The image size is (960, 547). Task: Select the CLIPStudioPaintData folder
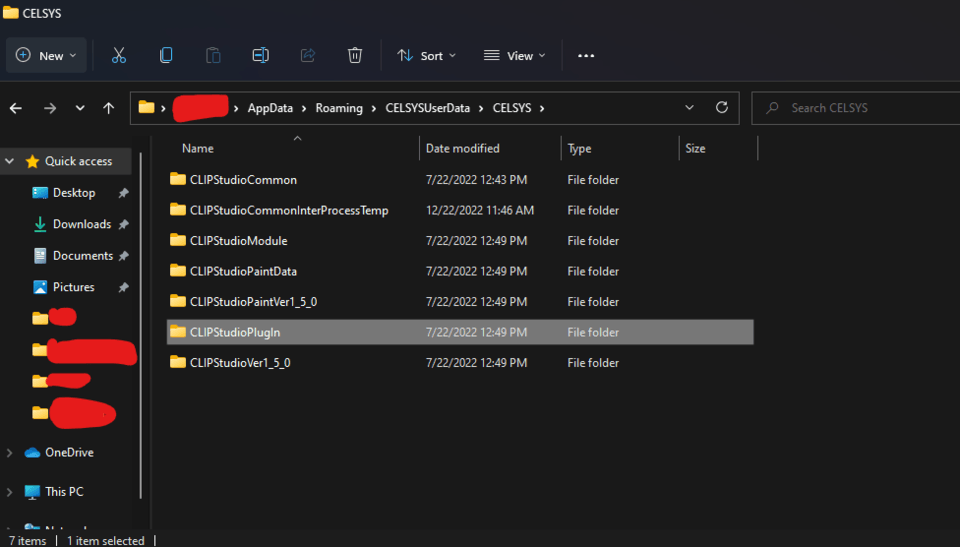(243, 271)
